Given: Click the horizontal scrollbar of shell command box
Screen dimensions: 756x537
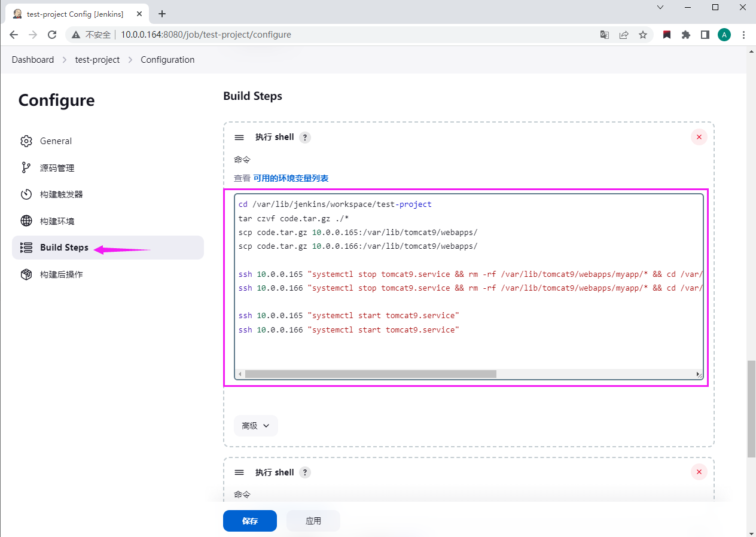Looking at the screenshot, I should (370, 374).
